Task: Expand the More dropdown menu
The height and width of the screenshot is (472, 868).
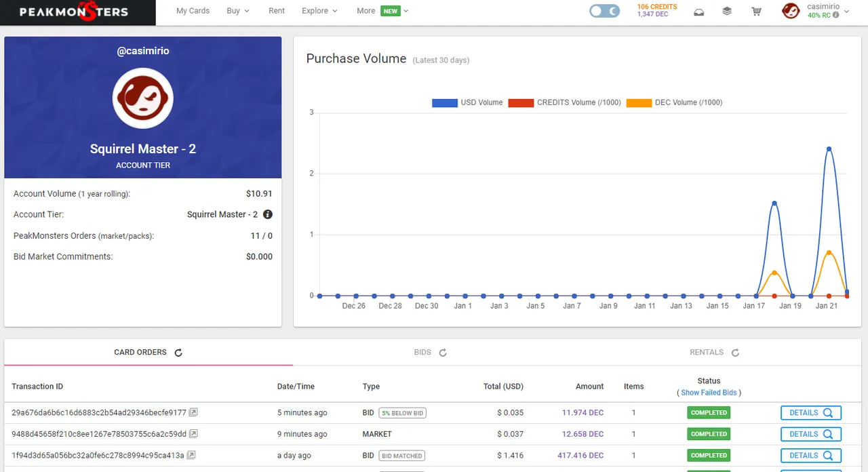Action: click(382, 11)
